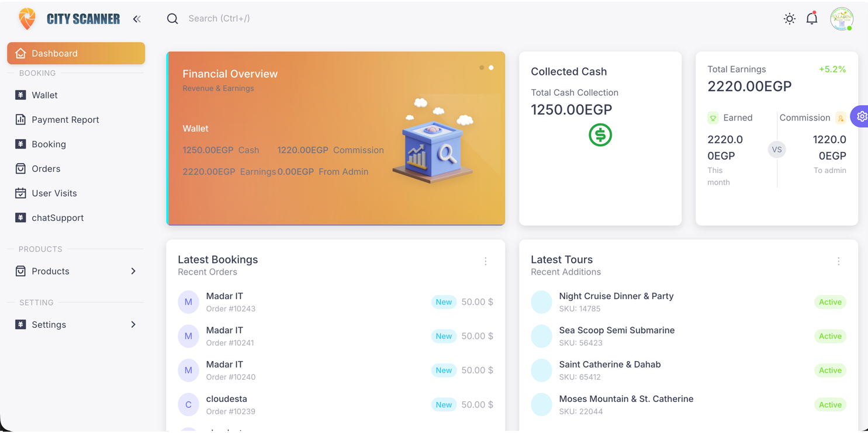The height and width of the screenshot is (433, 868).
Task: Open the Wallet section icon in sidebar
Action: pos(20,95)
